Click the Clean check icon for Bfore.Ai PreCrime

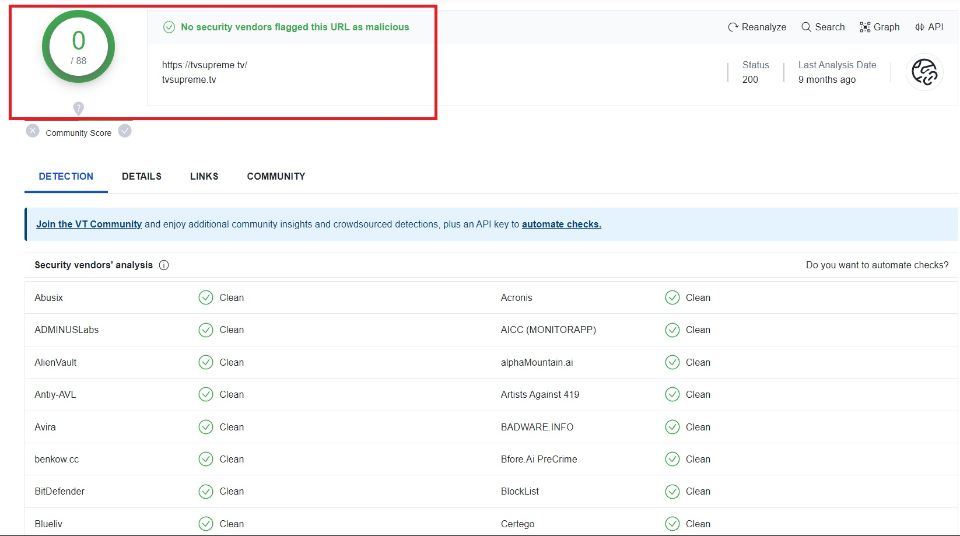coord(672,459)
